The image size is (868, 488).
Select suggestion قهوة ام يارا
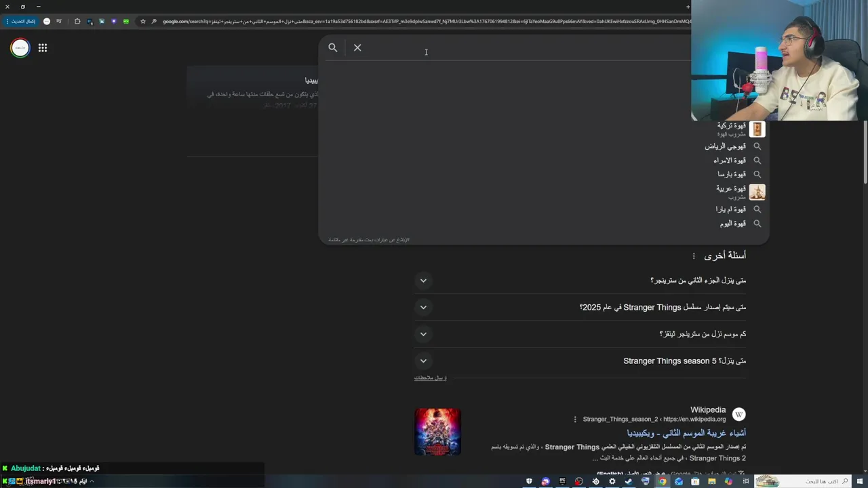pyautogui.click(x=730, y=209)
